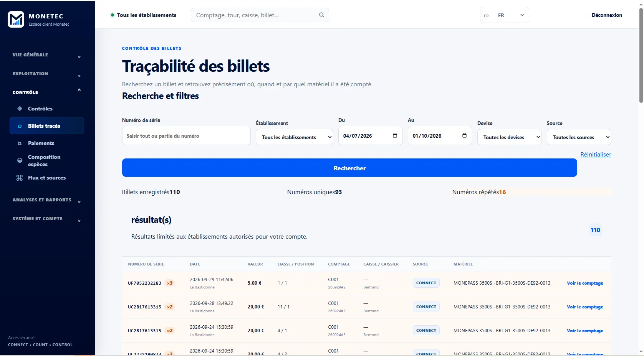Open Contrôles in the sidebar
The height and width of the screenshot is (356, 644).
[x=47, y=109]
